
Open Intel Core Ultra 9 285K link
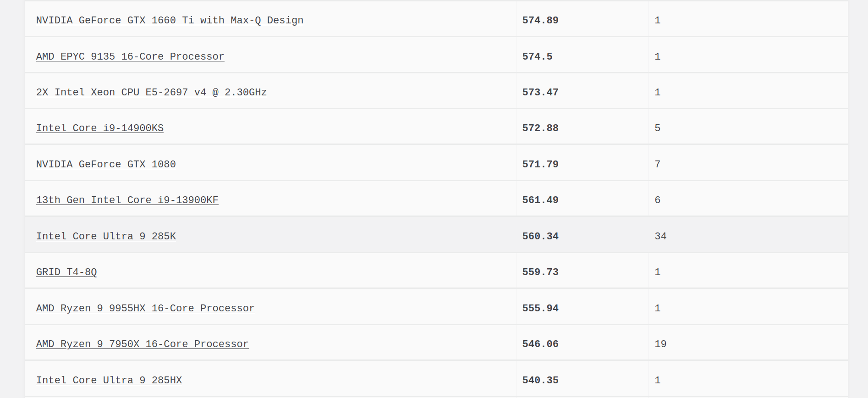tap(106, 236)
